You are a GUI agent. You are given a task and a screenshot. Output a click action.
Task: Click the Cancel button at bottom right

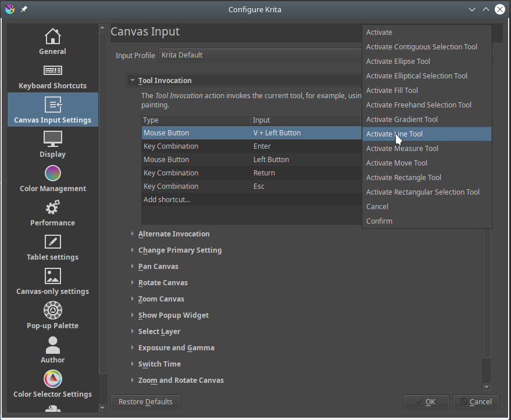(476, 402)
